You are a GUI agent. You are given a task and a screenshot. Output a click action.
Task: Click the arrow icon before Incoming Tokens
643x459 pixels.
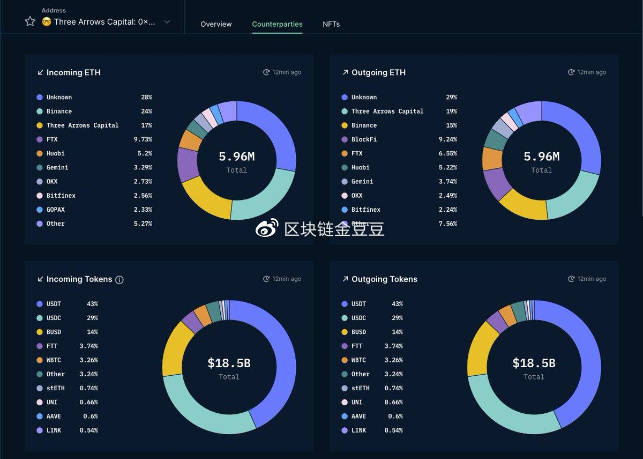41,280
